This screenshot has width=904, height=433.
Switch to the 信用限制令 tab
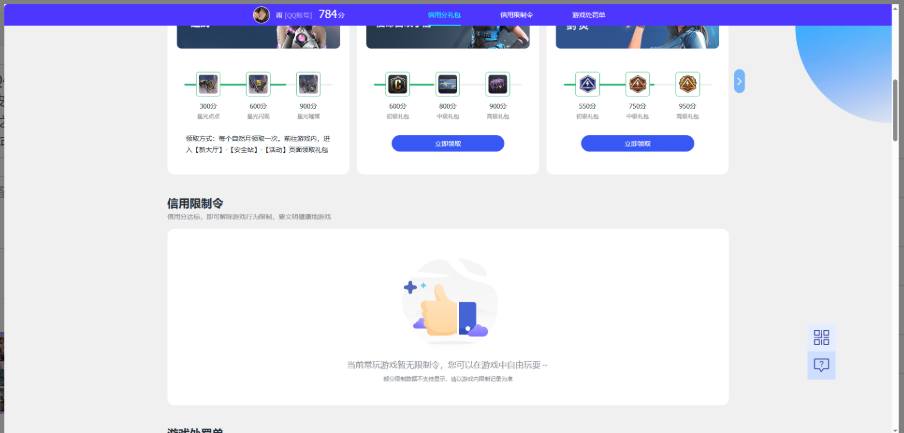(x=517, y=15)
